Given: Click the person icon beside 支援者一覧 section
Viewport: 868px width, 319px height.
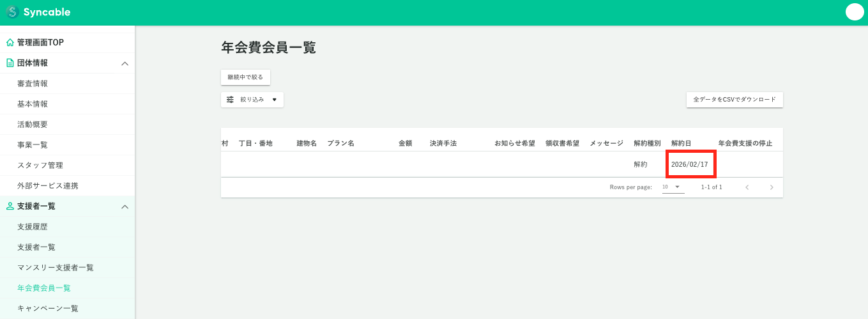Looking at the screenshot, I should click(10, 206).
